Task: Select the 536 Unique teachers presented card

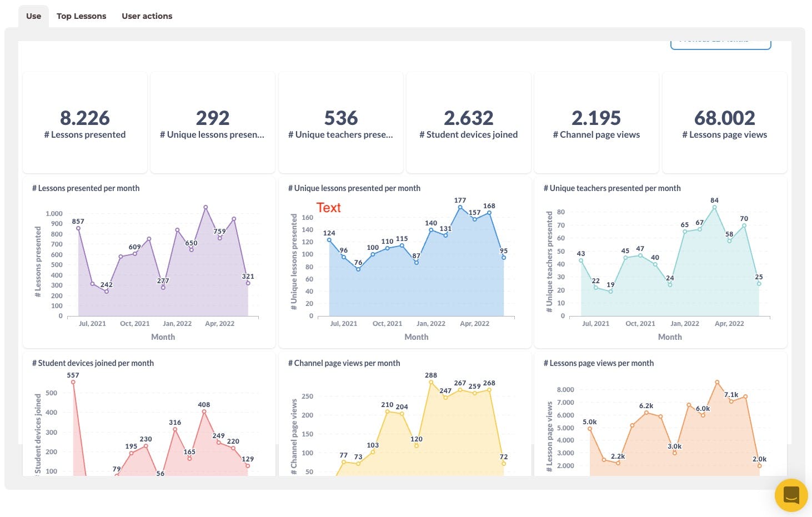Action: [x=340, y=123]
